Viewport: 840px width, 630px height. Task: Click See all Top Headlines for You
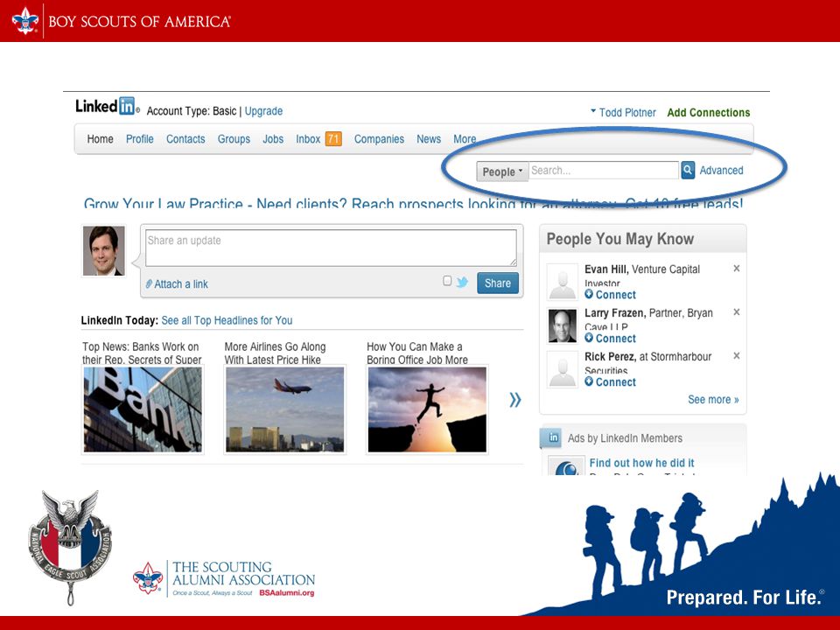coord(227,320)
